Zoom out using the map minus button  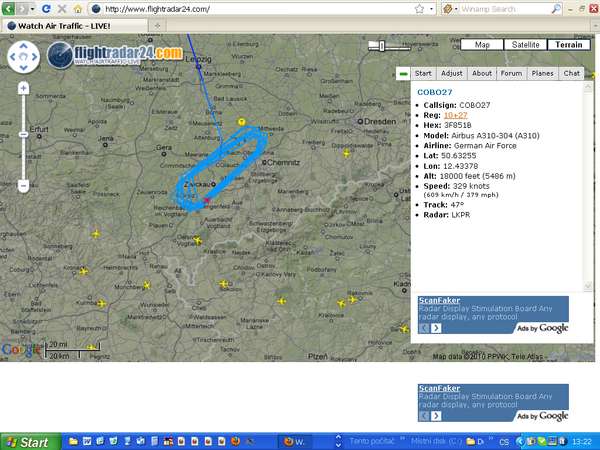coord(24,186)
